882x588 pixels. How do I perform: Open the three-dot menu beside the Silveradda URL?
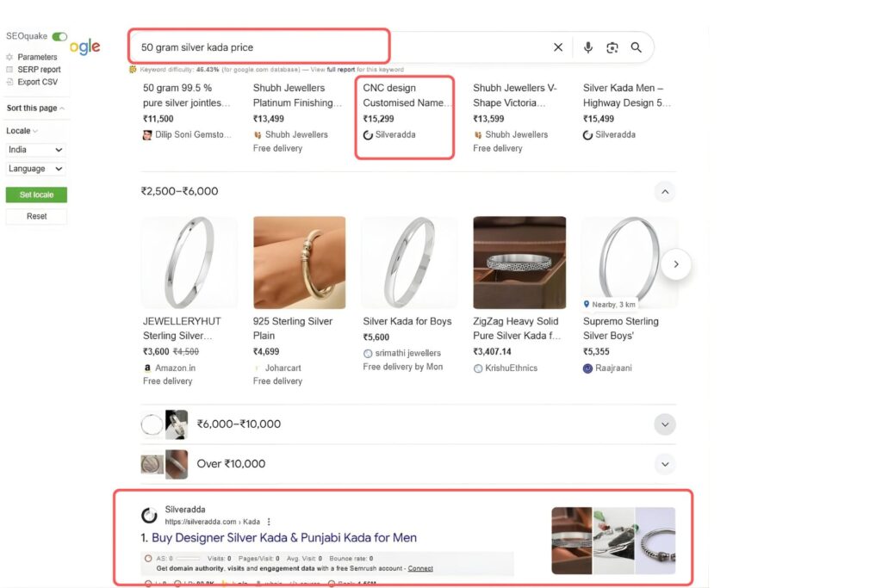point(269,521)
